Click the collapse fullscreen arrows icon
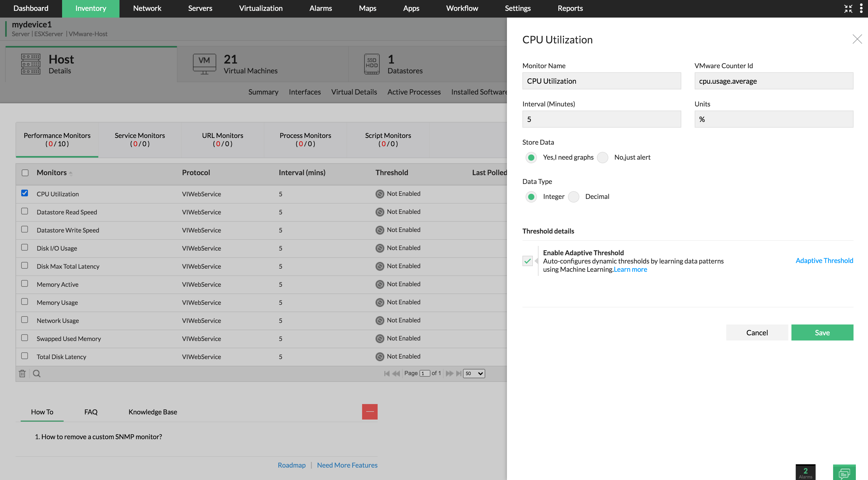 [x=848, y=9]
